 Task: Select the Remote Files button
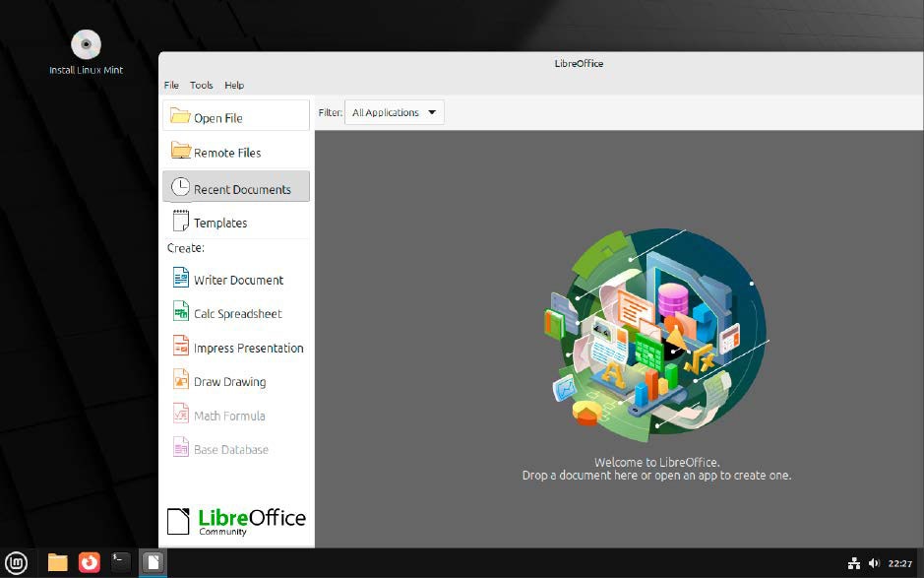click(x=236, y=153)
